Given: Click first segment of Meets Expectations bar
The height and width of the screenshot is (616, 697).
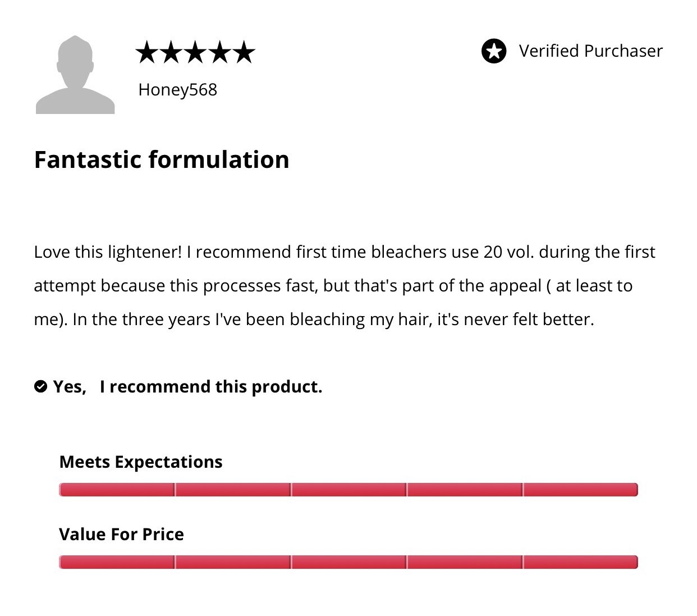Looking at the screenshot, I should point(117,490).
